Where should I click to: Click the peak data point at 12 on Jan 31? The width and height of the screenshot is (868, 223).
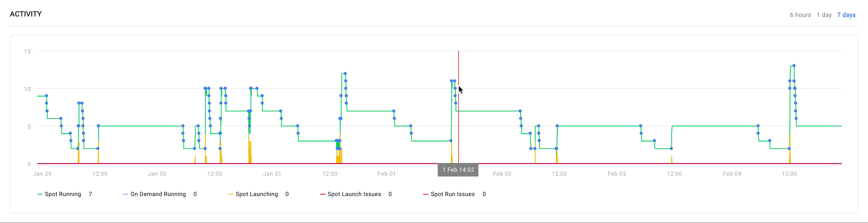coord(345,73)
